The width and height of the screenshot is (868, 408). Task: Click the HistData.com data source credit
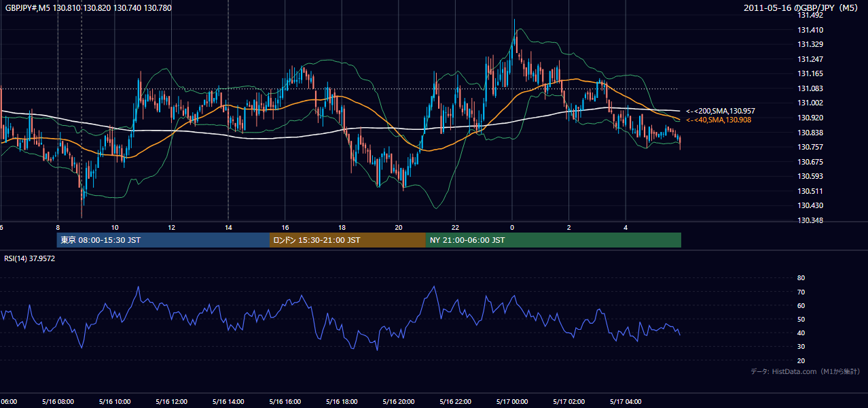806,371
